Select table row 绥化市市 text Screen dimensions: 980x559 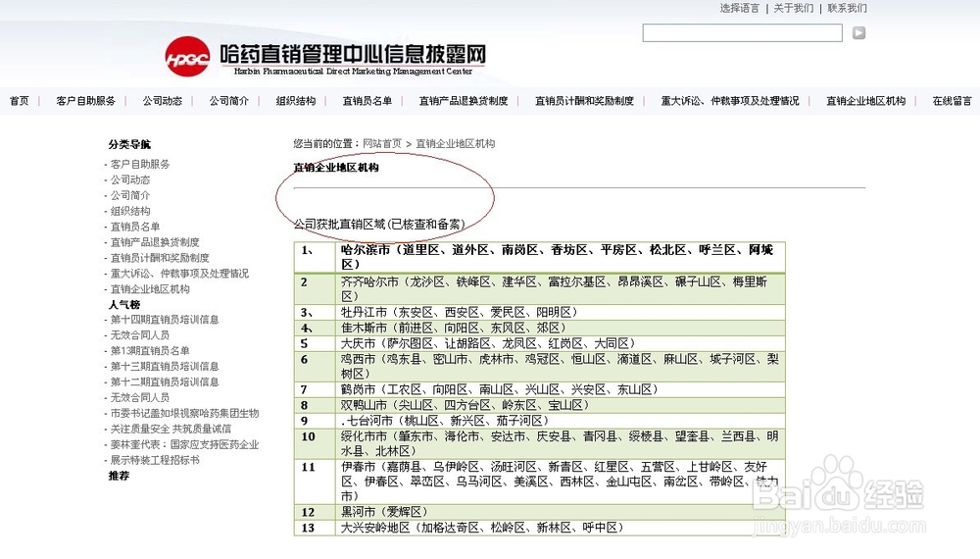(560, 443)
